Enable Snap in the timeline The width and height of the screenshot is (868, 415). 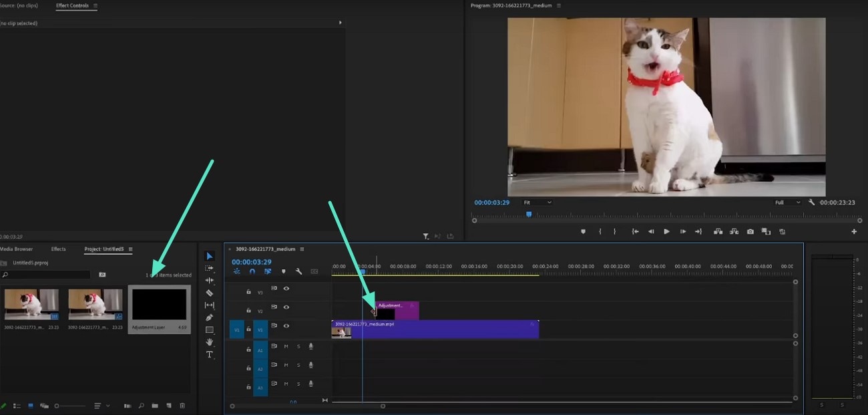click(x=252, y=271)
